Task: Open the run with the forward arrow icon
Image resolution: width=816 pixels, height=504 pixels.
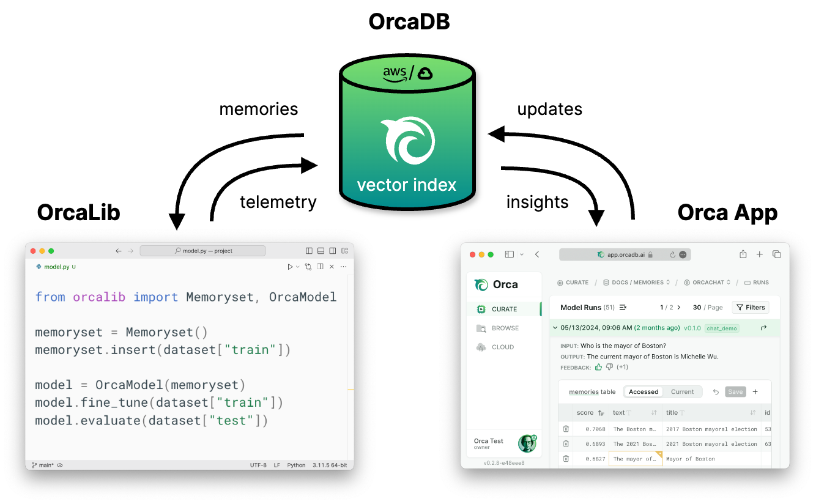Action: pos(763,328)
